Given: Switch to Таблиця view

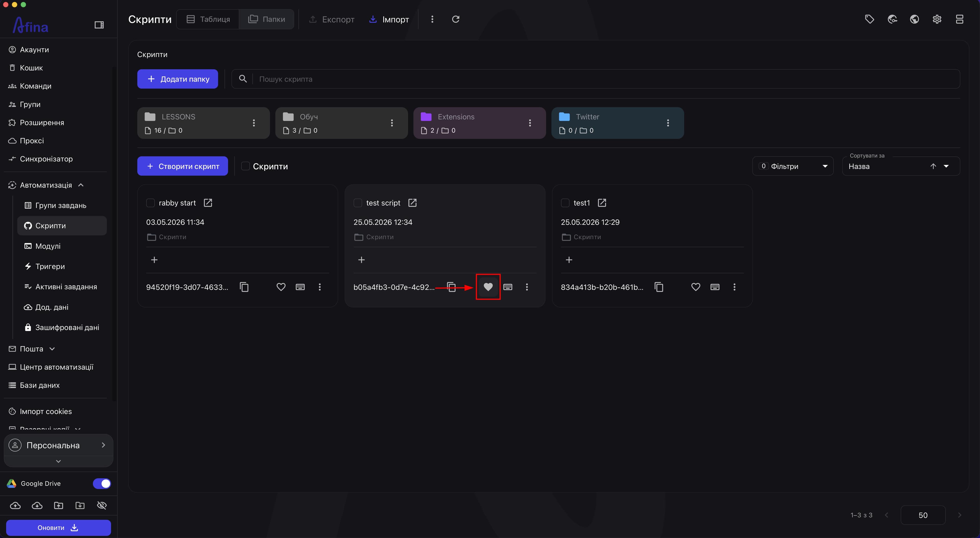Looking at the screenshot, I should (208, 19).
